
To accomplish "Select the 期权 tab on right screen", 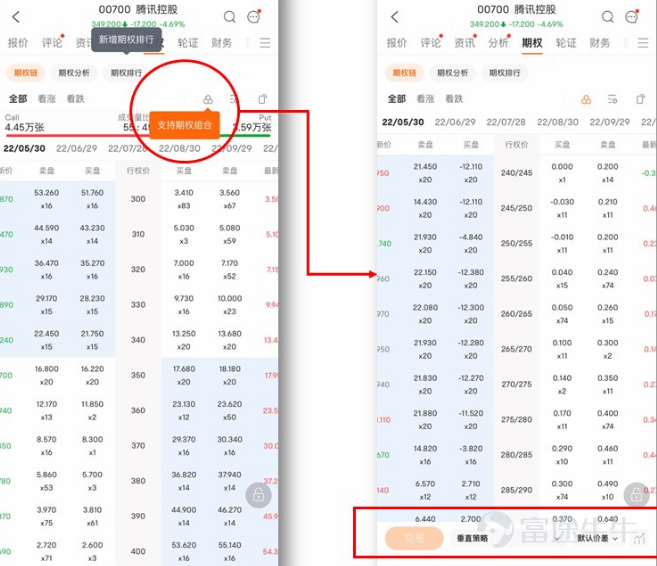I will pyautogui.click(x=532, y=43).
